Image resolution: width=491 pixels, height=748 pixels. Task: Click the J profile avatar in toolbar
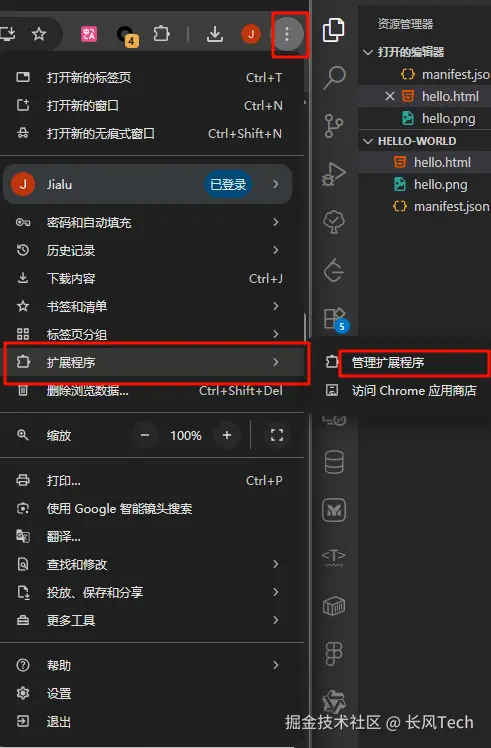click(251, 34)
